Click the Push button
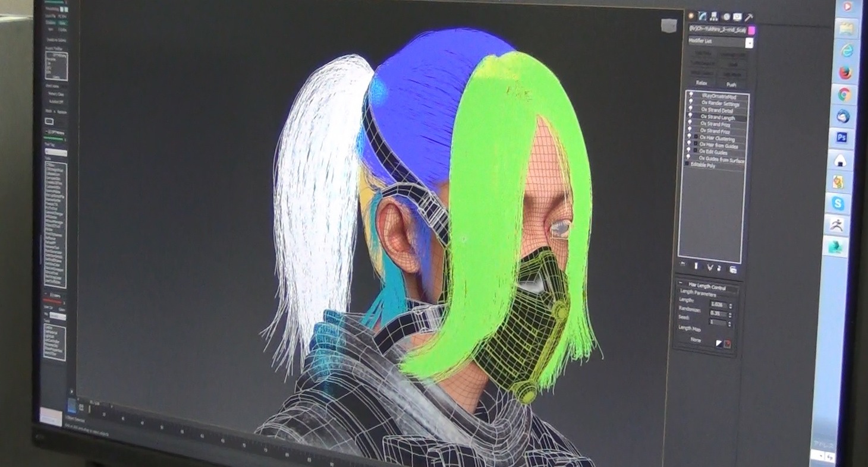 731,84
